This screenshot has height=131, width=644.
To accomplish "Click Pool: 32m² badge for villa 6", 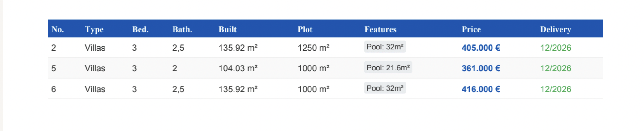I will pos(385,88).
